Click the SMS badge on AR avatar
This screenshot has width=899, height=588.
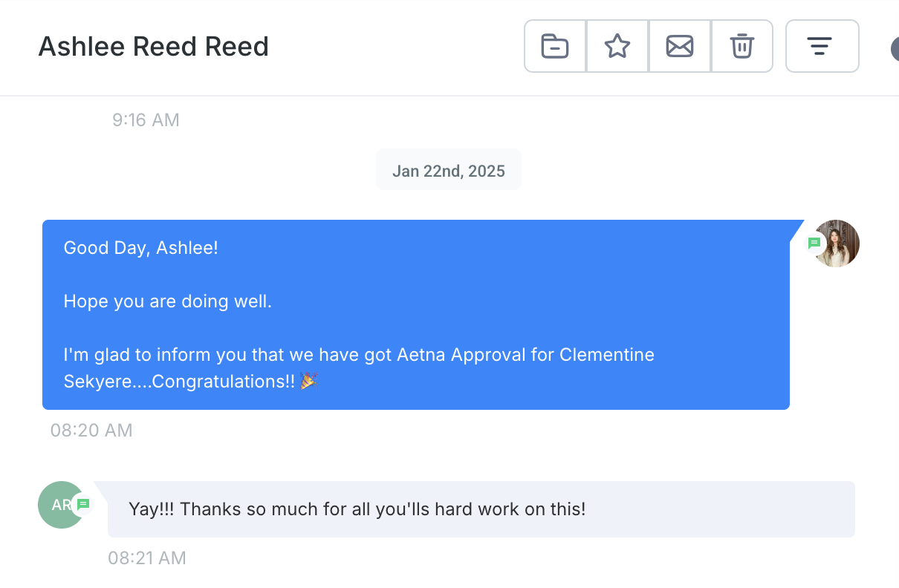pos(84,505)
